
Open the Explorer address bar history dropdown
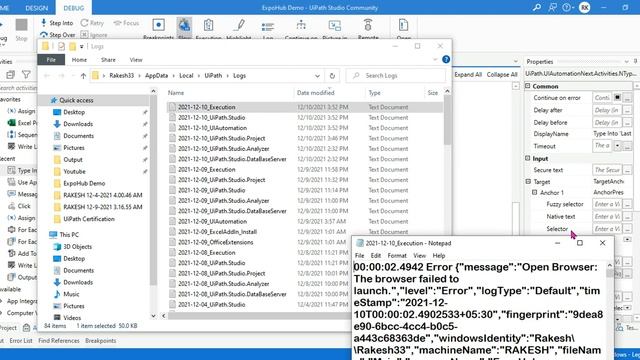[x=317, y=76]
